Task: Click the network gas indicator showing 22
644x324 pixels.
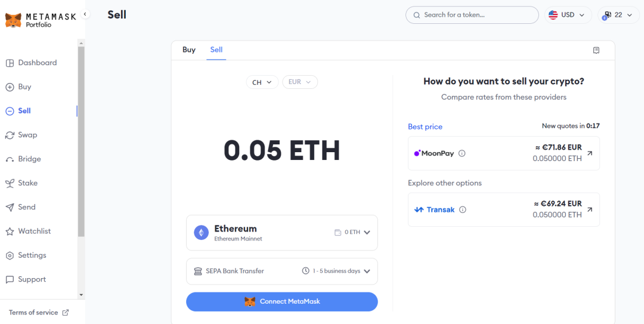Action: [x=618, y=15]
